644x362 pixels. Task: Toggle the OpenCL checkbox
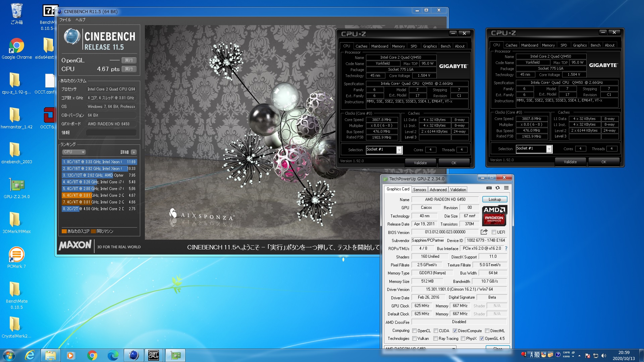tap(414, 330)
